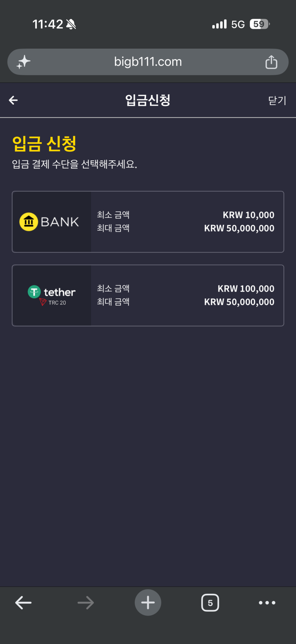The width and height of the screenshot is (296, 644).
Task: Tap the green Tether logo icon
Action: [34, 292]
